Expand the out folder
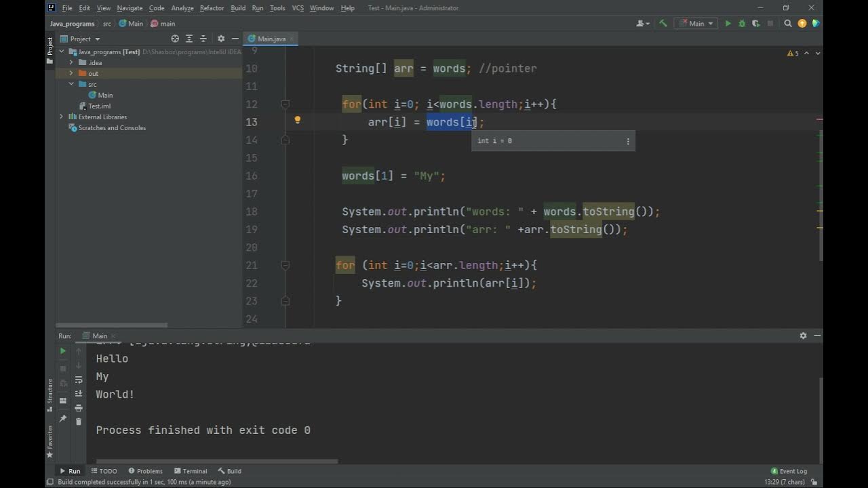This screenshot has width=868, height=488. [71, 73]
